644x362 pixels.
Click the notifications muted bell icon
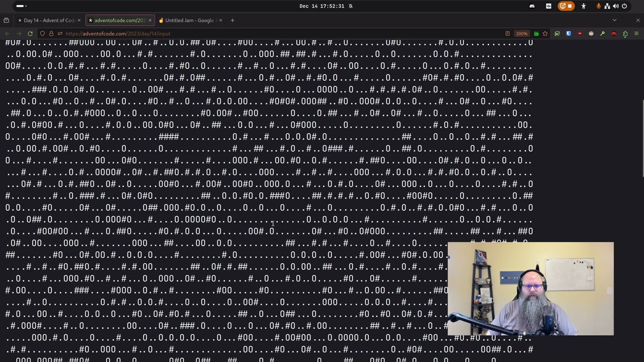(x=351, y=6)
